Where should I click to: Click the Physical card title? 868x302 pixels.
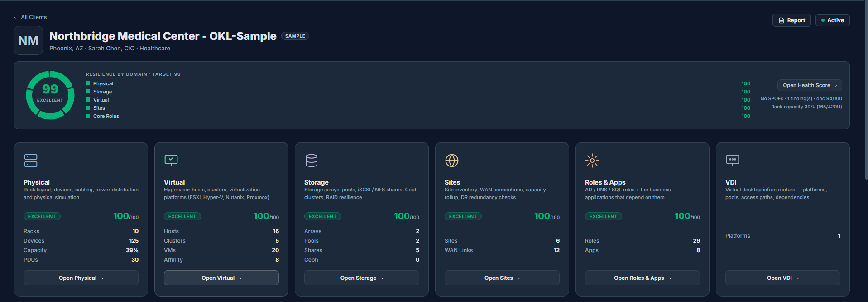[37, 182]
